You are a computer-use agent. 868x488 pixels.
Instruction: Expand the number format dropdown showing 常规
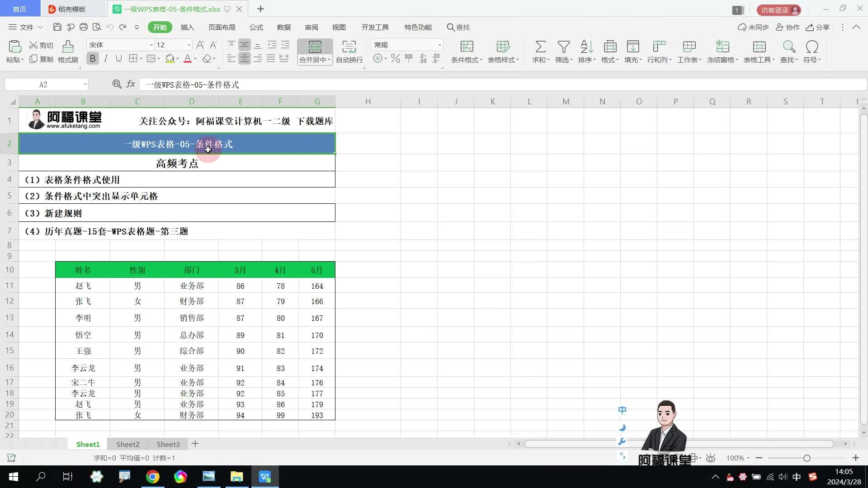439,45
